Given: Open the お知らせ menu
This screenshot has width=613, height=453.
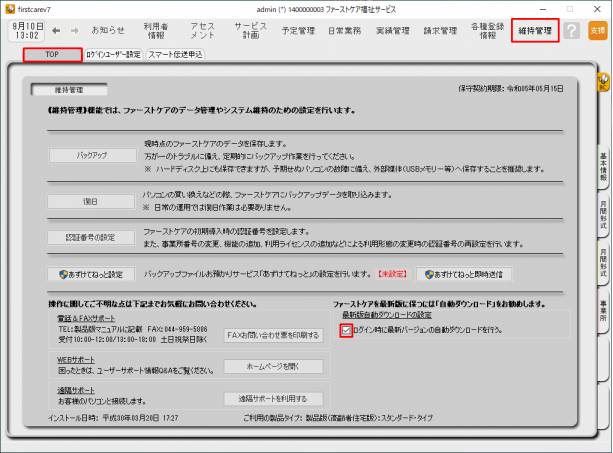Looking at the screenshot, I should (108, 31).
